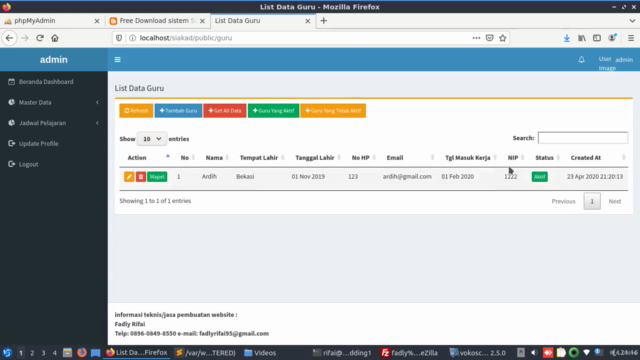Viewport: 640px width, 360px height.
Task: Open Firefox account icon
Action: click(x=612, y=38)
